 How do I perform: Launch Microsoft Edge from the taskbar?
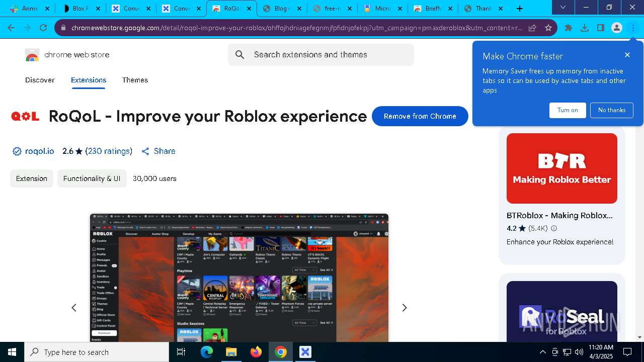pyautogui.click(x=207, y=352)
